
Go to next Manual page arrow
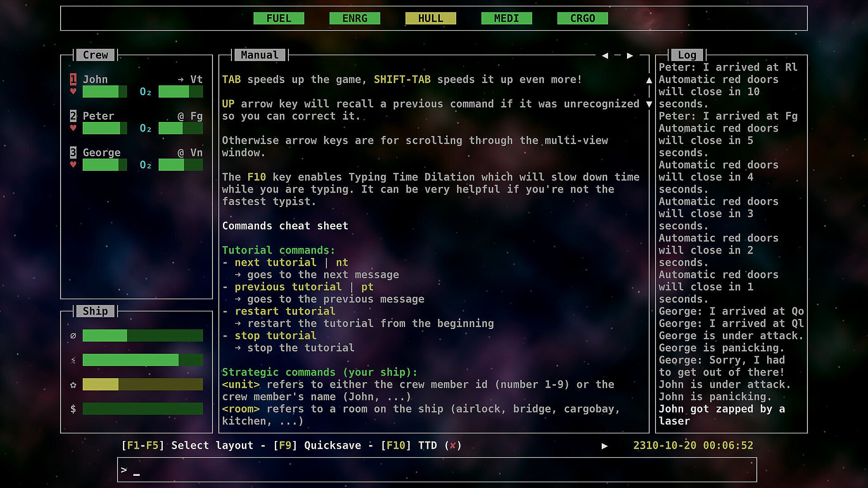(x=630, y=56)
